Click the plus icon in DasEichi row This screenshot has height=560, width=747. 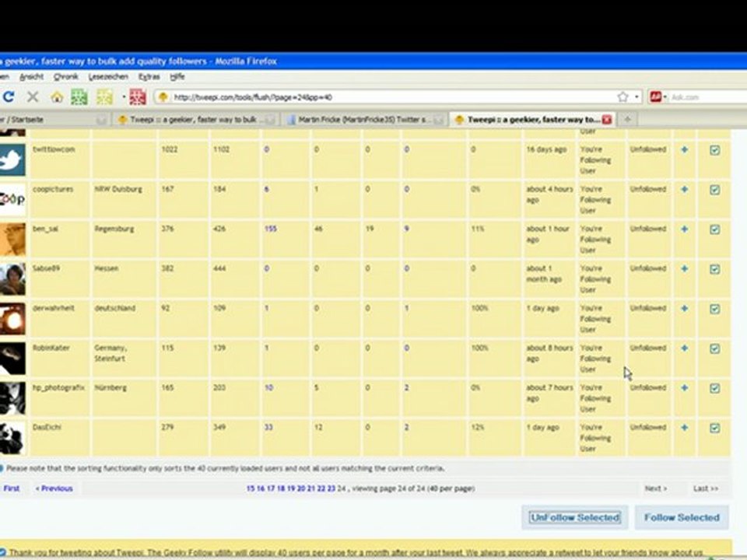[x=685, y=428]
